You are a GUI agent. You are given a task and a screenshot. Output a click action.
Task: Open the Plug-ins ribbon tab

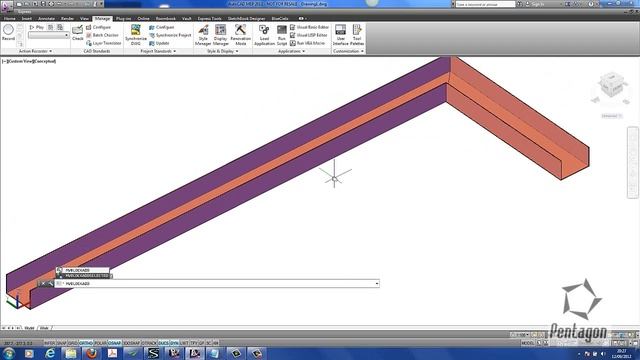coord(123,18)
